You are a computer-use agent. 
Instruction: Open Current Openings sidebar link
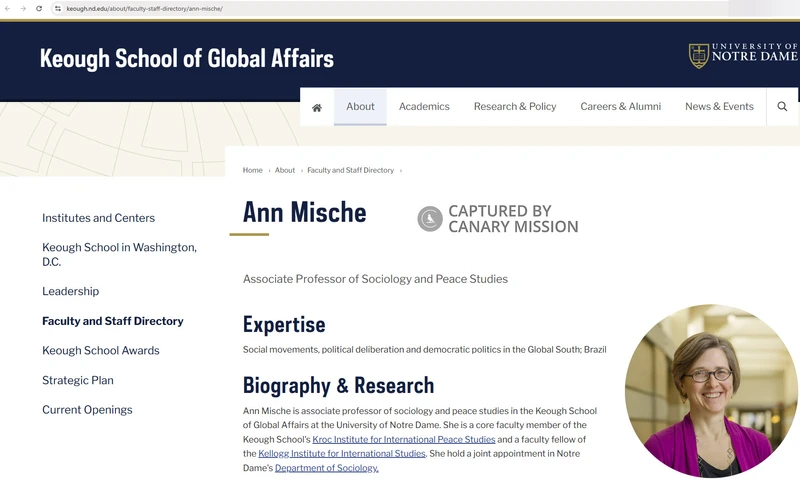coord(87,410)
